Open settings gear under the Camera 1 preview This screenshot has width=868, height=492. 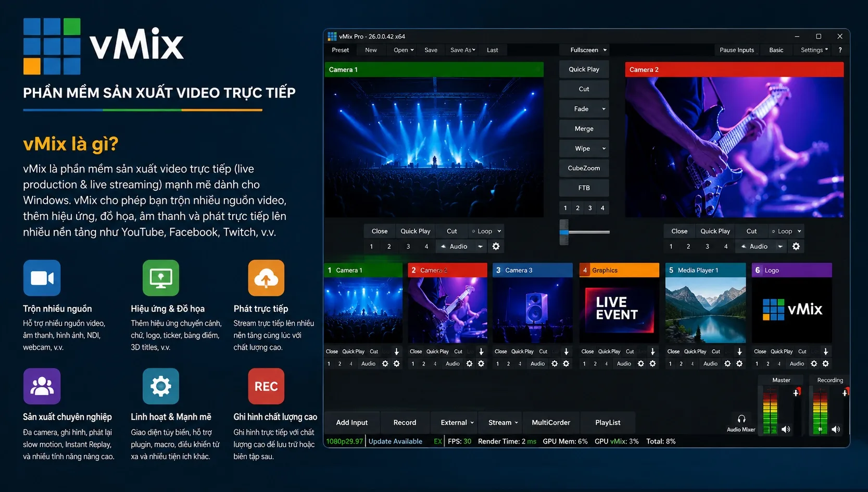pyautogui.click(x=496, y=246)
